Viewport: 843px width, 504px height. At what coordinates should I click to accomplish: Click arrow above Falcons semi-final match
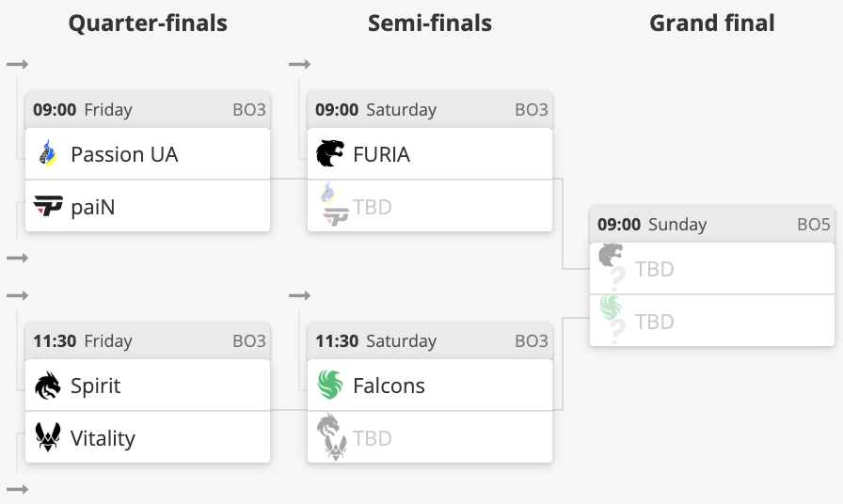coord(300,295)
